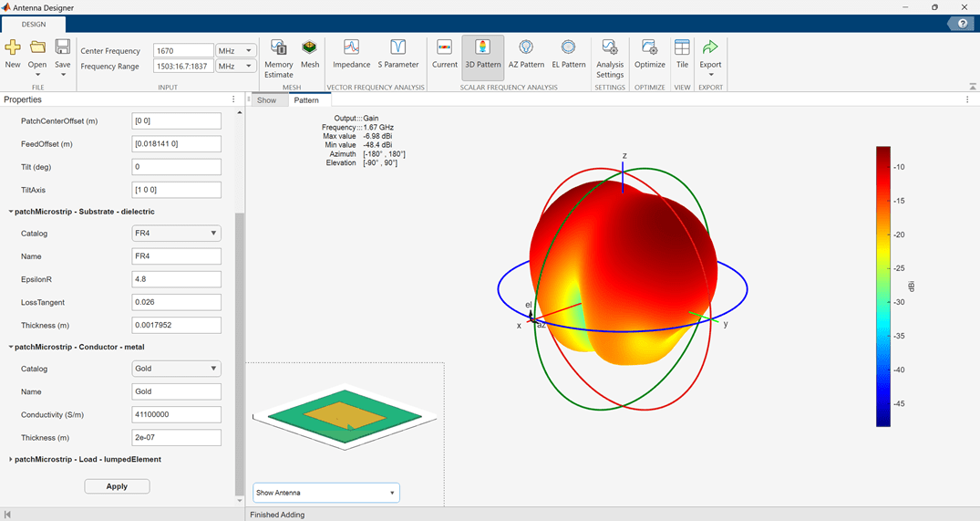Open the conductor Catalog dropdown showing Gold
The height and width of the screenshot is (521, 980).
[177, 369]
